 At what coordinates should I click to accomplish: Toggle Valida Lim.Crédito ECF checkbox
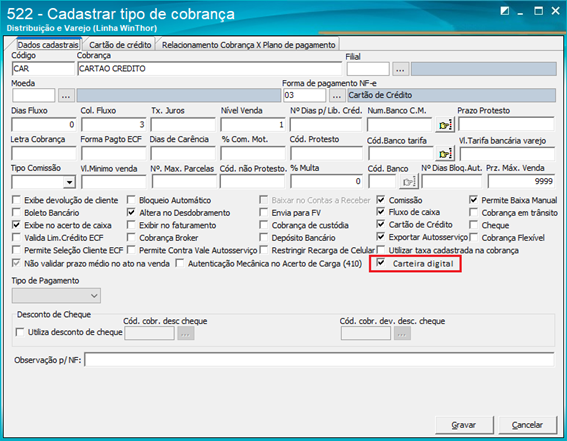click(16, 237)
